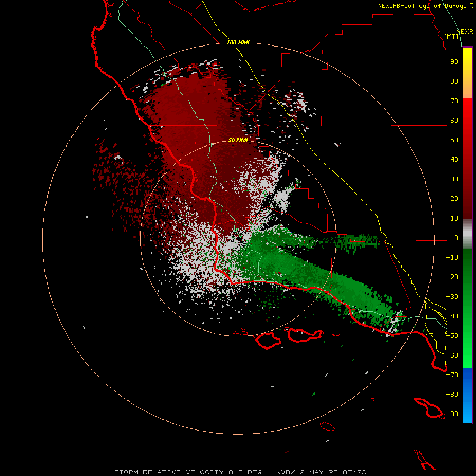Select the -70 scale label
The width and height of the screenshot is (476, 476).
452,375
